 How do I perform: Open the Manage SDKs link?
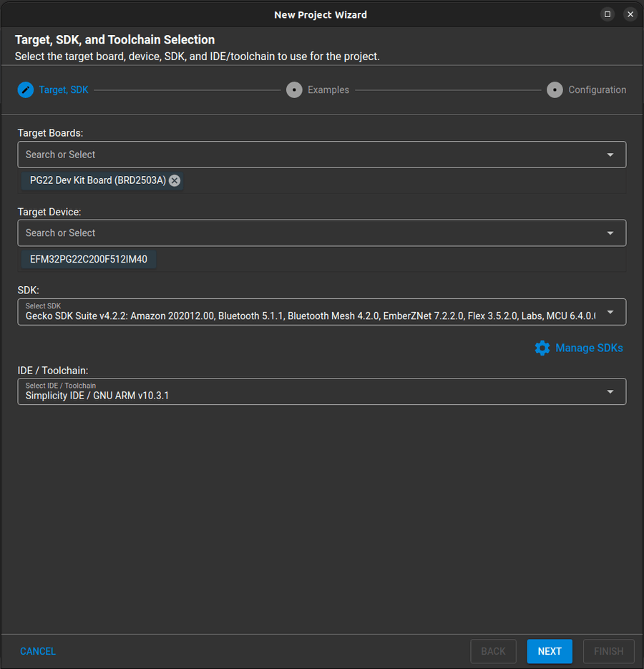pyautogui.click(x=589, y=348)
